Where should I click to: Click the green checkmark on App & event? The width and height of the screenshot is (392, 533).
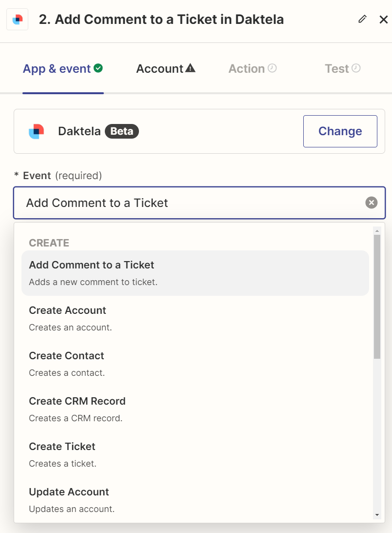click(98, 68)
